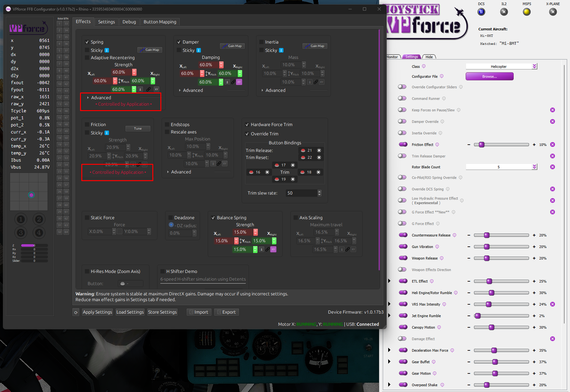This screenshot has height=392, width=570.
Task: Select the Settings tab in Joystick window
Action: pyautogui.click(x=412, y=57)
